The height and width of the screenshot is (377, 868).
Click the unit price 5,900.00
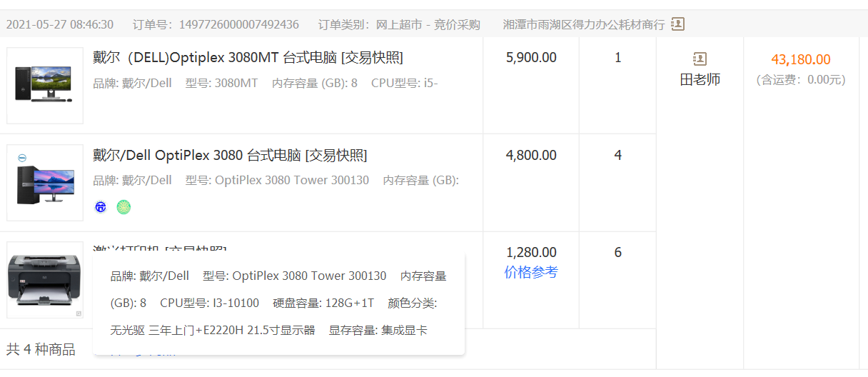point(531,58)
